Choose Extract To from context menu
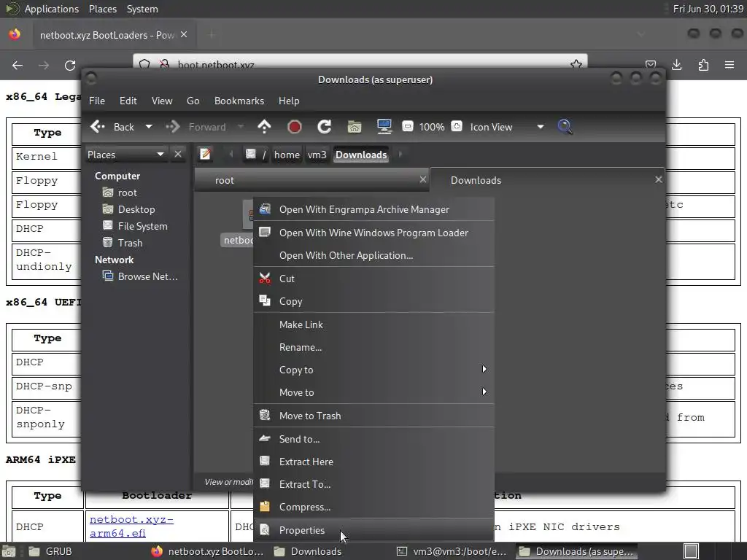 tap(374, 484)
